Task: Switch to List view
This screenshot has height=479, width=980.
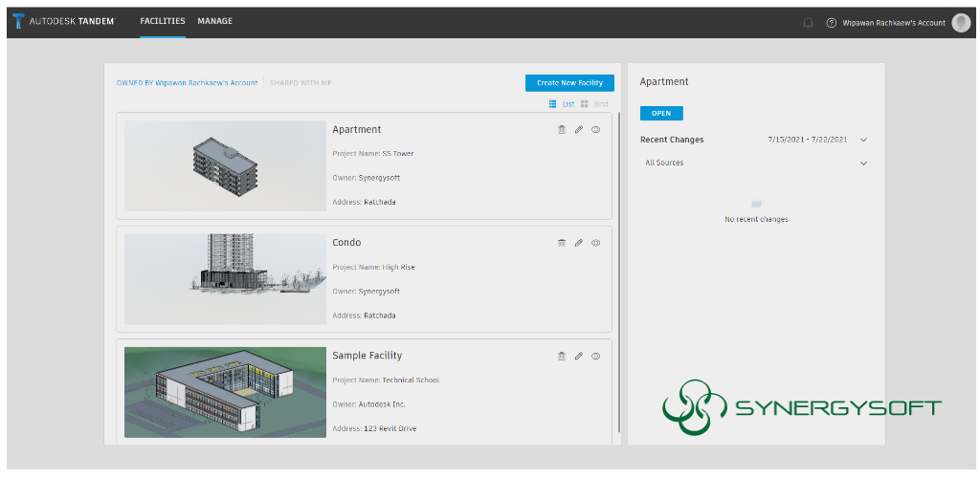Action: (x=561, y=104)
